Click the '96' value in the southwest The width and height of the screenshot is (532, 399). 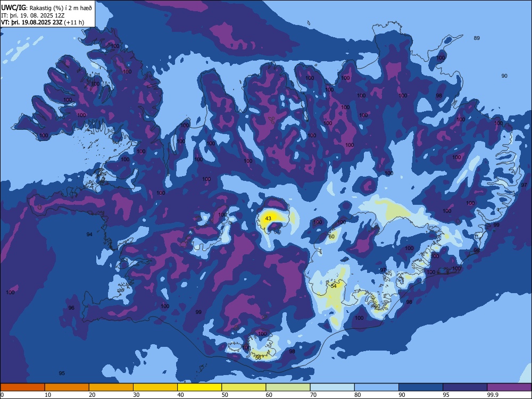[71, 307]
